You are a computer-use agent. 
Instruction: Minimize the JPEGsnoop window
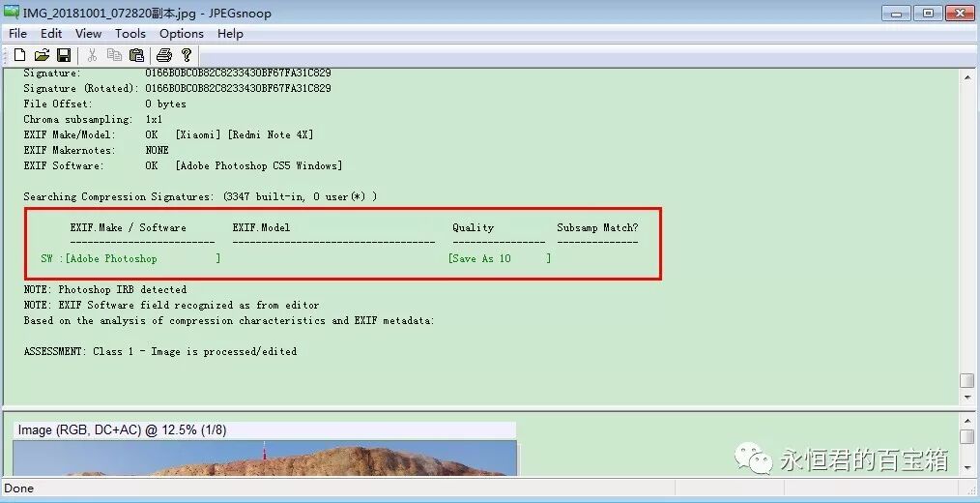click(896, 14)
